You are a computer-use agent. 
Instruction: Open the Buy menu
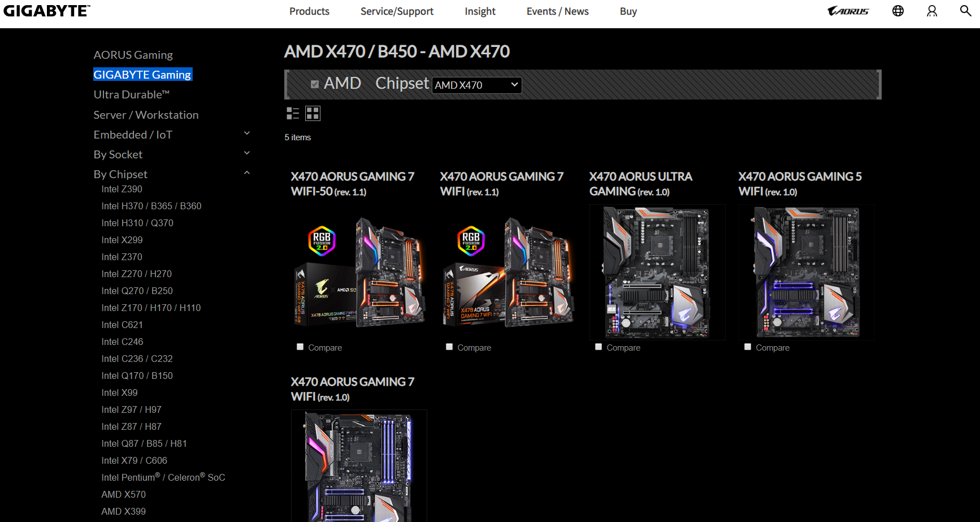(628, 11)
